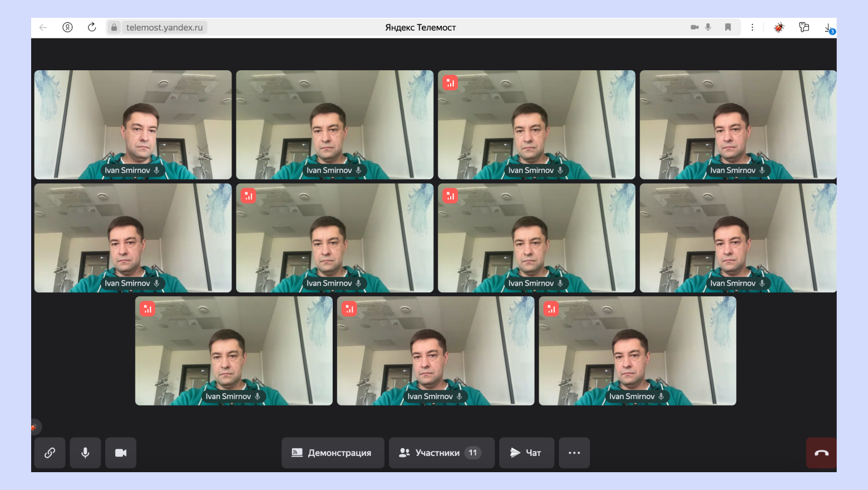The height and width of the screenshot is (490, 868).
Task: Click weak-connection badge on middle bottom-row tile
Action: click(349, 309)
